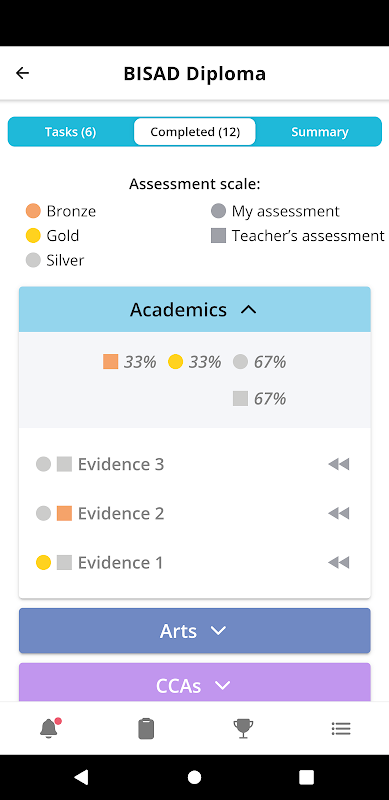Tap Android home button
389x800 pixels.
[x=194, y=777]
